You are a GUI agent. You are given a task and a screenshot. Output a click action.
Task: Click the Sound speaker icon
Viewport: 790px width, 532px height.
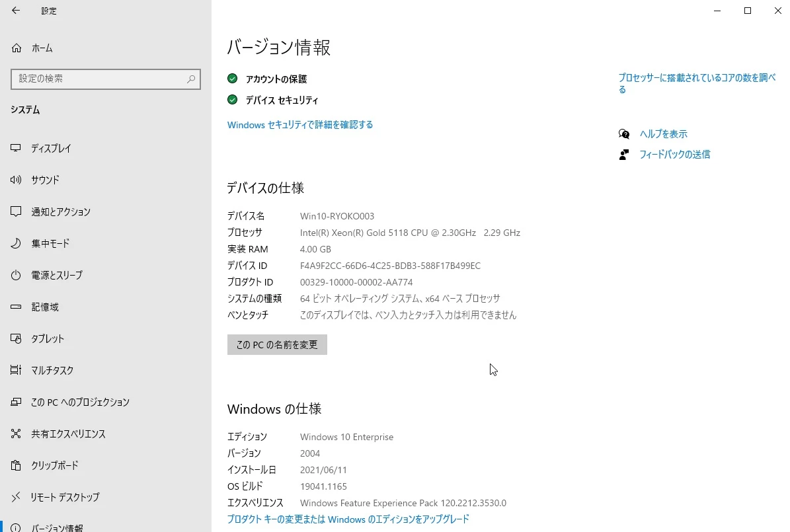click(x=16, y=180)
